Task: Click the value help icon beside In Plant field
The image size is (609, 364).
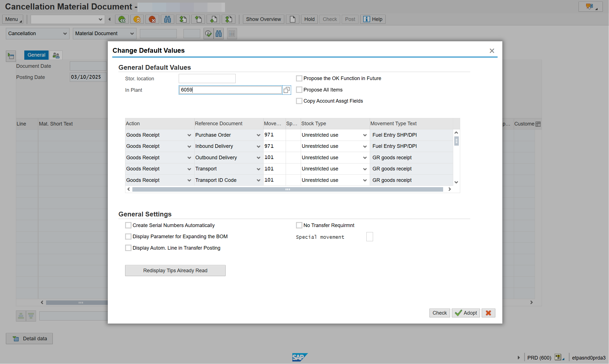Action: (x=286, y=90)
